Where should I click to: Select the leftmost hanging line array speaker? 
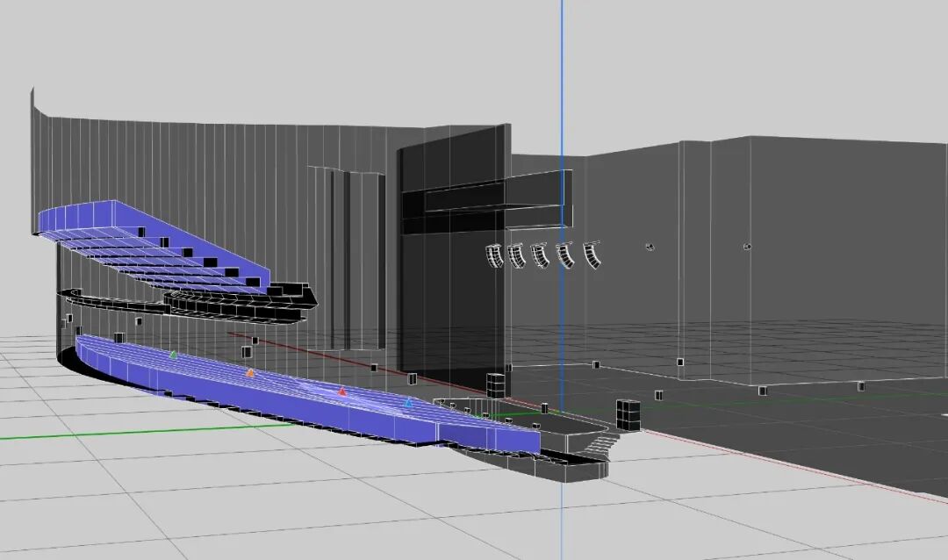tap(494, 255)
